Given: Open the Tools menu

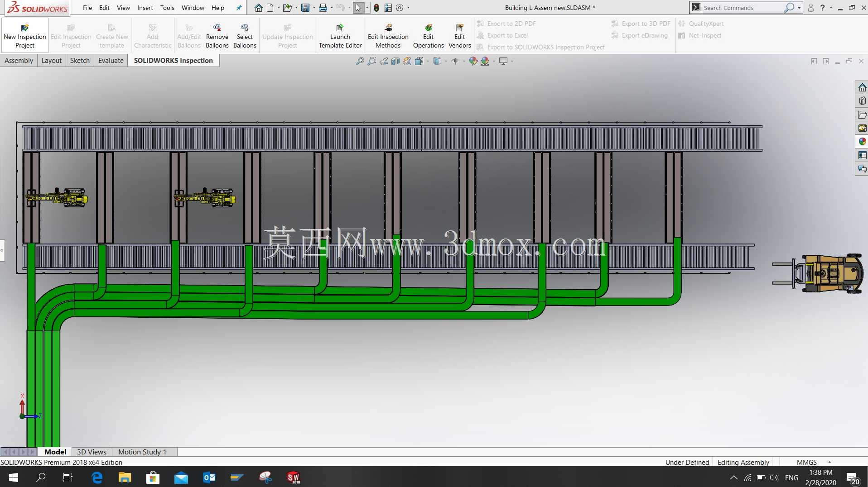Looking at the screenshot, I should tap(167, 8).
